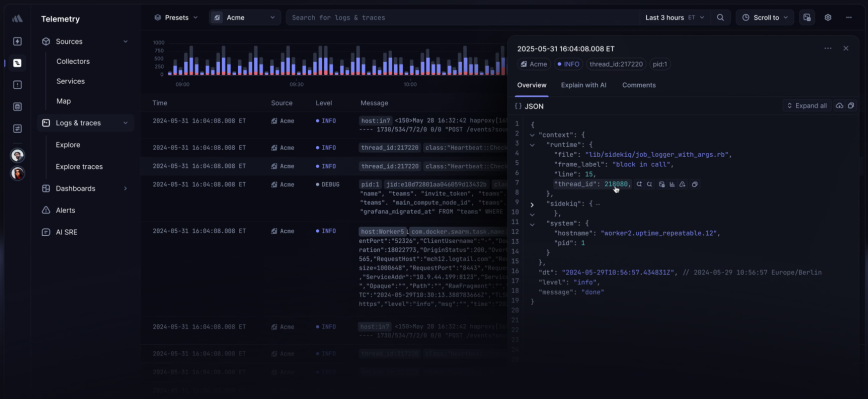Open the Scroll to dropdown
The image size is (868, 399).
click(765, 18)
